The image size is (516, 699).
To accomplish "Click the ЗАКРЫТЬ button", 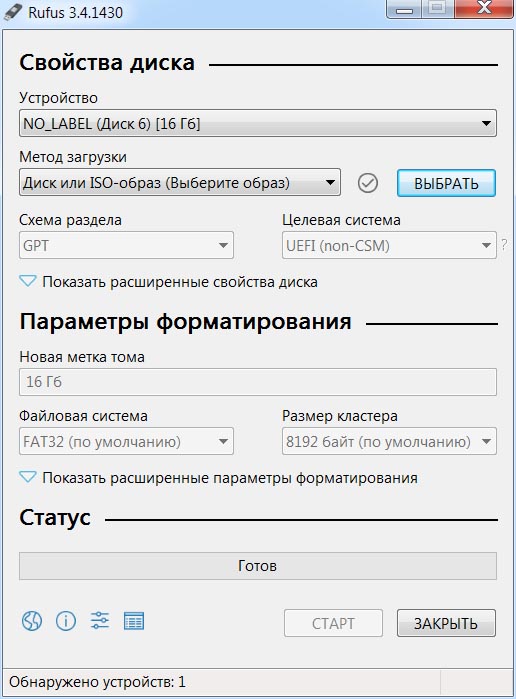I will click(446, 623).
